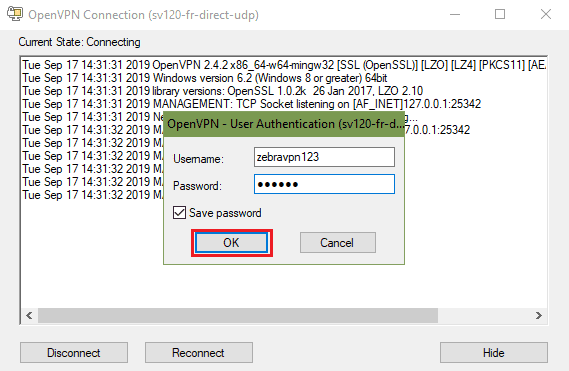Image resolution: width=569 pixels, height=371 pixels.
Task: Confirm credentials with the OK button
Action: click(x=232, y=242)
